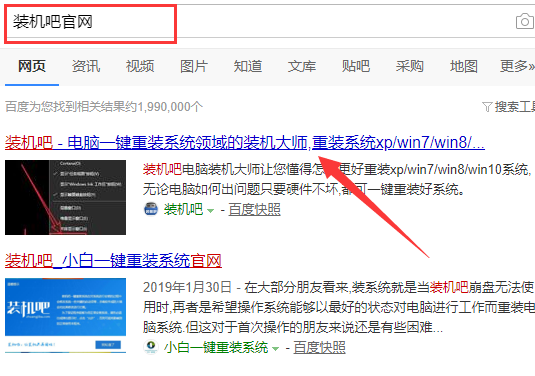Click the 小白一键重装系统 site favicon
535x376 pixels.
tap(150, 347)
